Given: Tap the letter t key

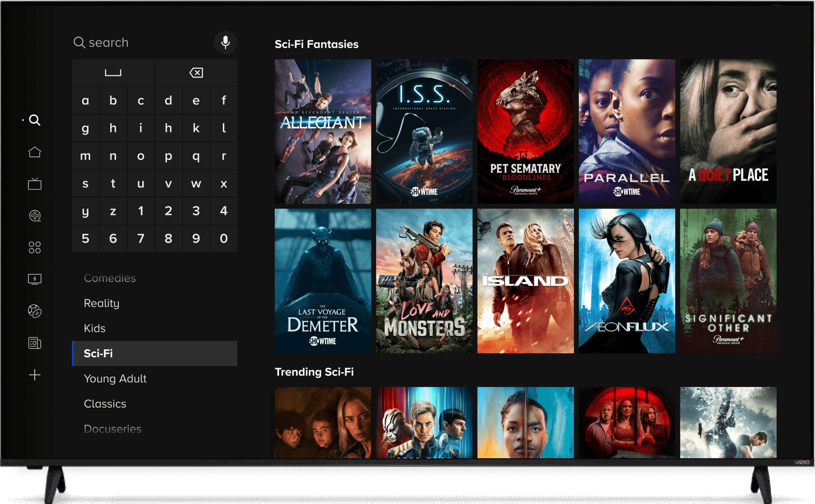Looking at the screenshot, I should 113,183.
